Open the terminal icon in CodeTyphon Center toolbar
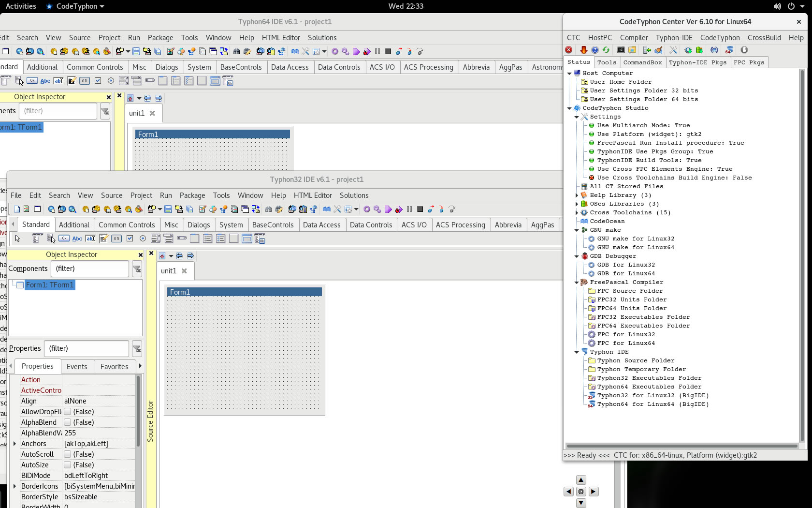Screen dimensions: 812x508 (x=621, y=50)
